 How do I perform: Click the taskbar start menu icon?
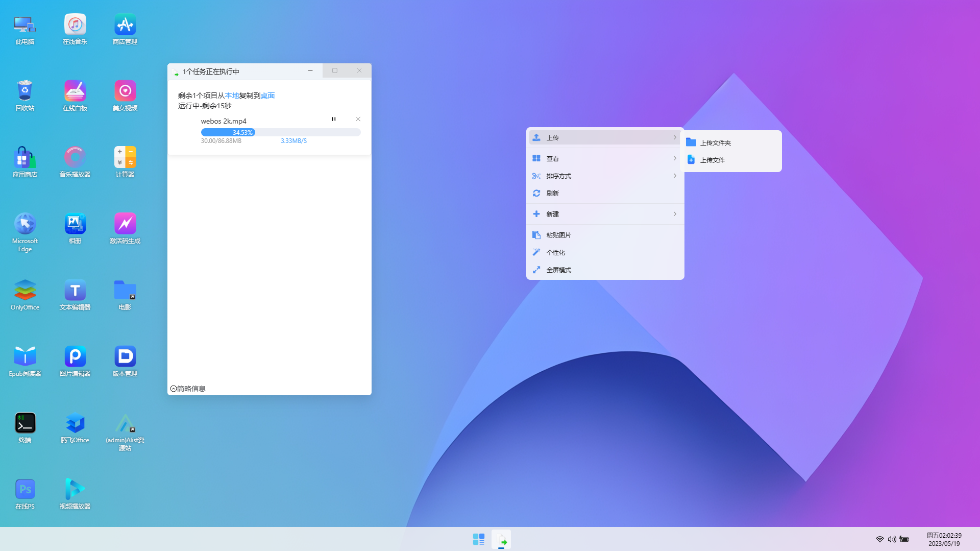pos(479,539)
